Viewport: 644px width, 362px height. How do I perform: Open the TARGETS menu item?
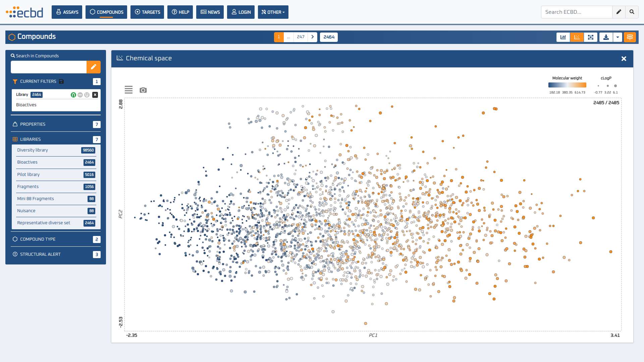coord(147,12)
